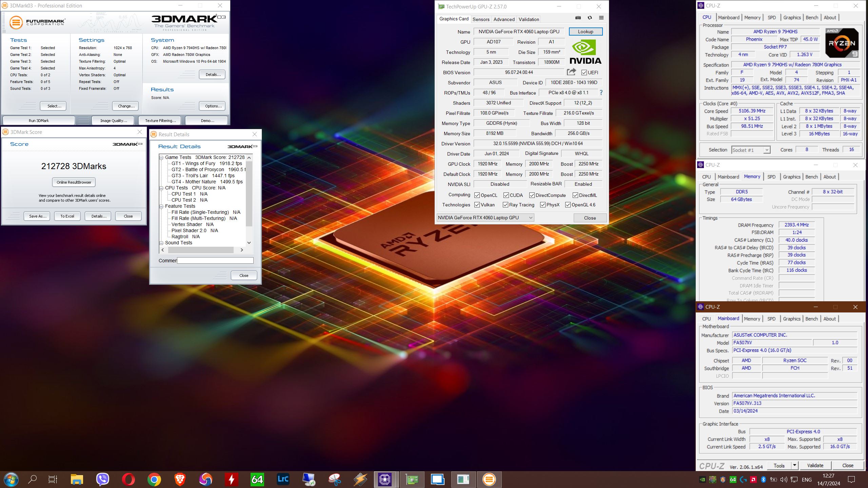Toggle the UEFI checkbox in GPU-Z
The width and height of the screenshot is (868, 488).
click(x=584, y=73)
